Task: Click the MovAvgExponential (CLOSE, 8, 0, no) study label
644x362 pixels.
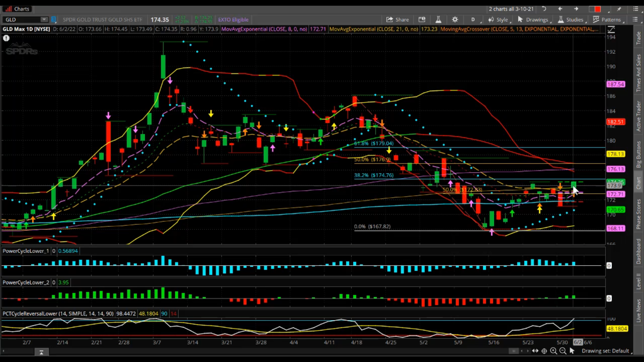Action: [x=264, y=29]
